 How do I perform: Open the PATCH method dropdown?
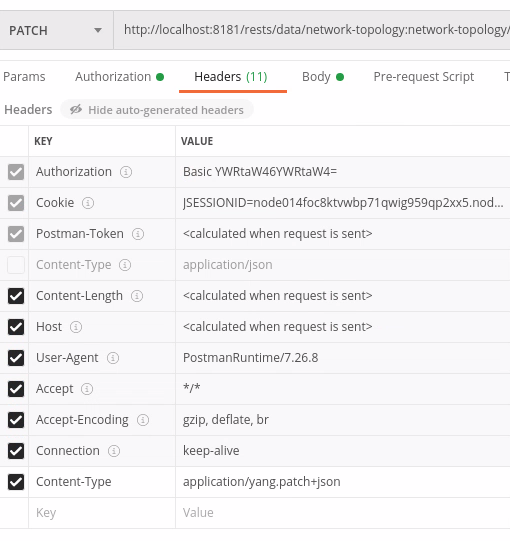56,30
